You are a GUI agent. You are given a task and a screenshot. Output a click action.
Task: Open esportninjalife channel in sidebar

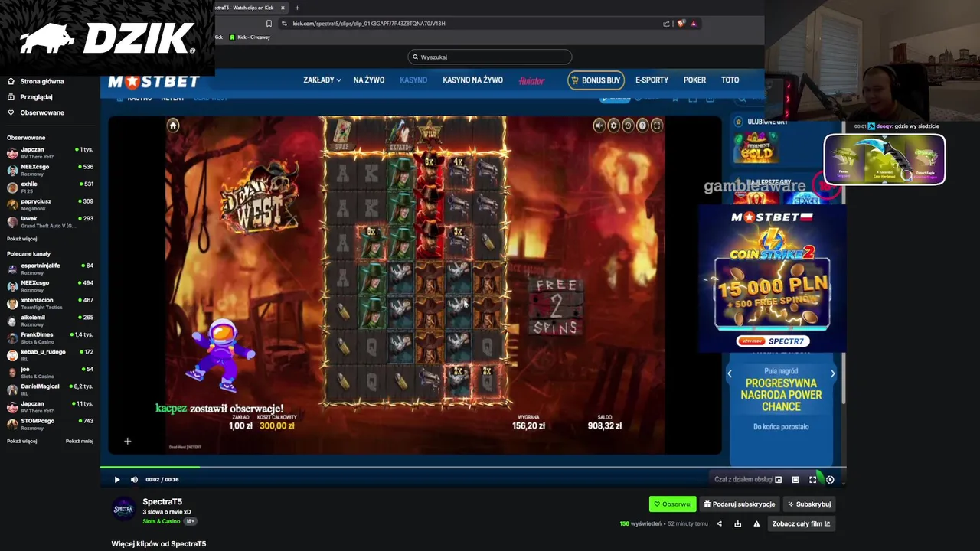click(50, 269)
